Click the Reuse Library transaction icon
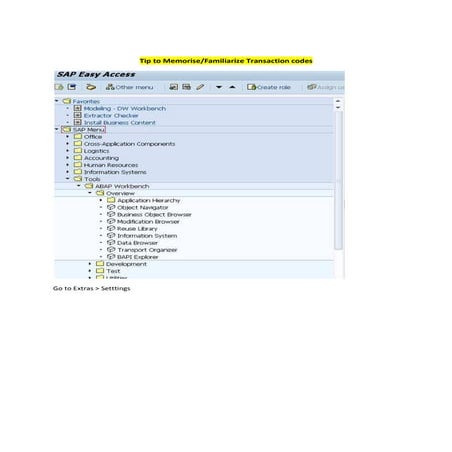This screenshot has height=452, width=452. point(111,228)
